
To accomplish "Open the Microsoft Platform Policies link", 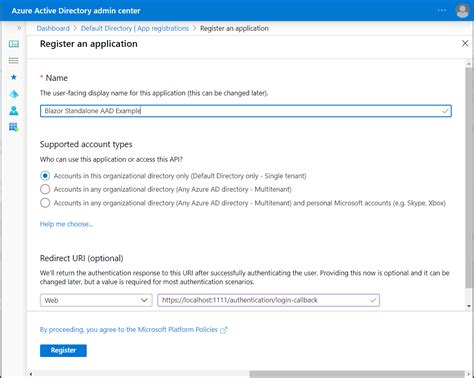I will (133, 330).
